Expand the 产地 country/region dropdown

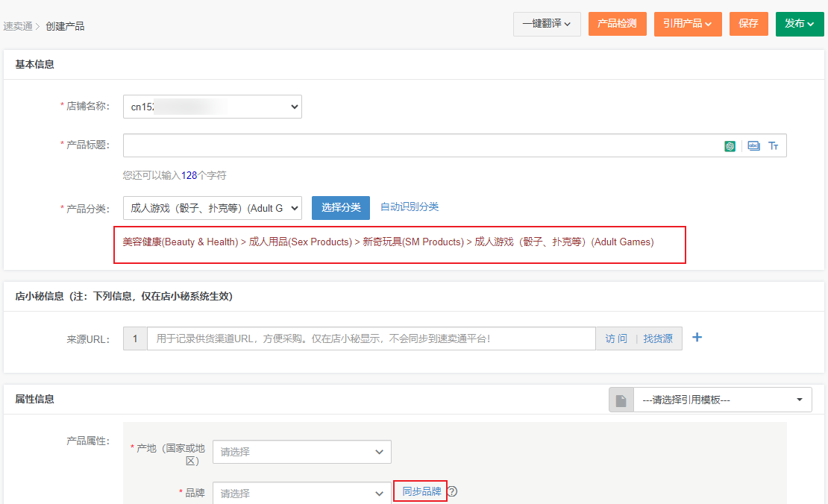(301, 452)
